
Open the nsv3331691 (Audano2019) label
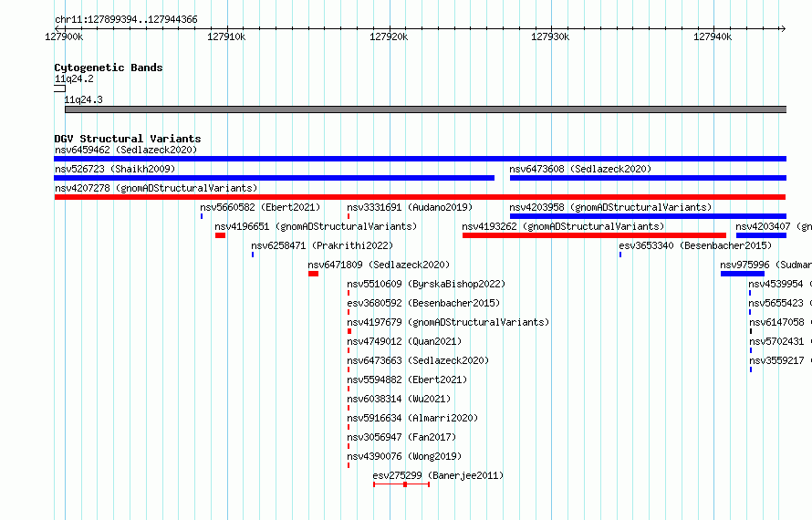click(x=410, y=207)
